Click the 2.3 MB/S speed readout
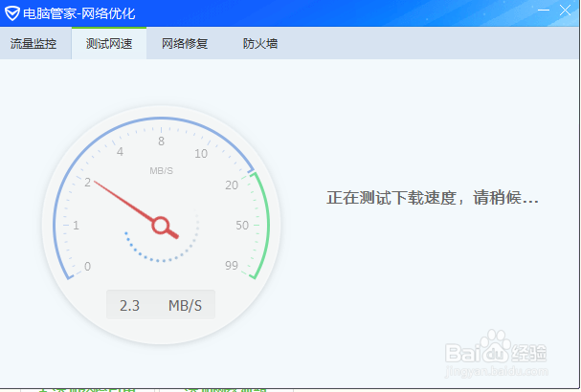 pos(161,305)
